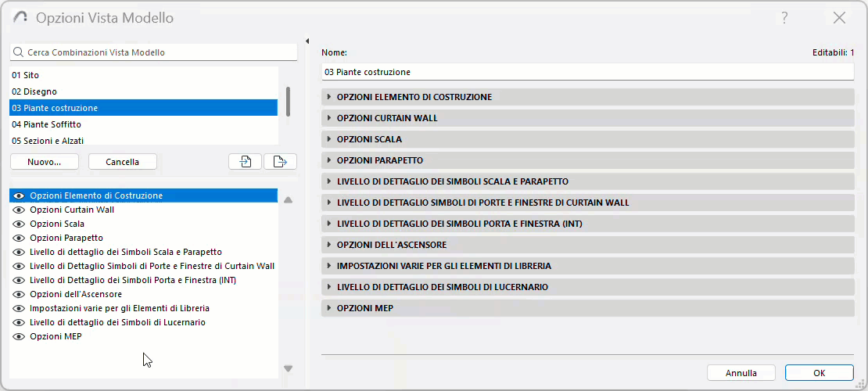Select Opzioni MEP row label
Screen dimensions: 868x391
click(56, 336)
